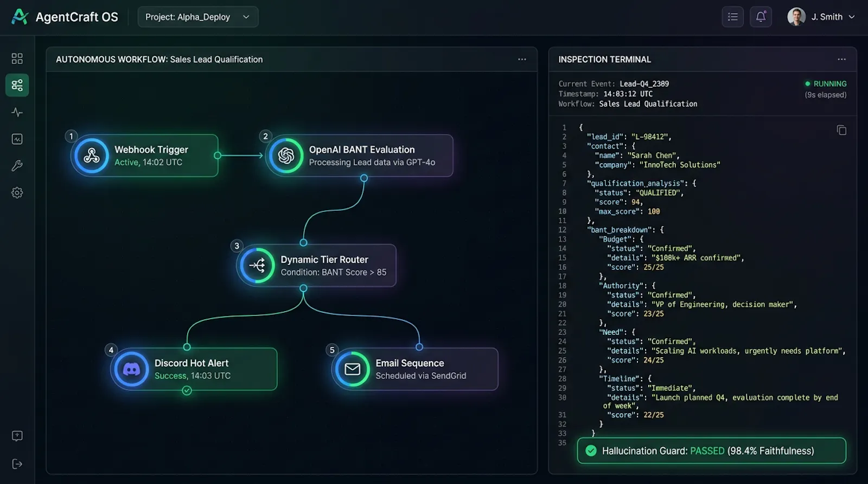Click J. Smith profile avatar

796,17
